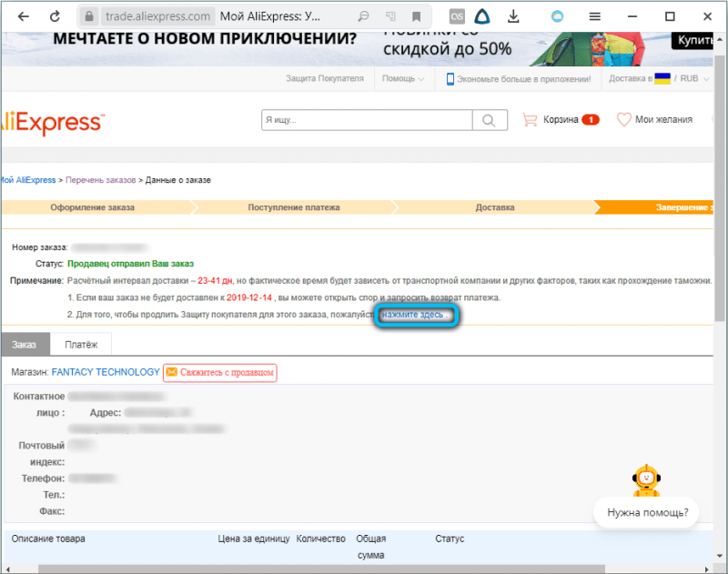
Task: Click the banner headline 'МЕЧТАЕТЕ О НОВОМ ПРИКЛЮЧЕНИИ?'
Action: [205, 38]
